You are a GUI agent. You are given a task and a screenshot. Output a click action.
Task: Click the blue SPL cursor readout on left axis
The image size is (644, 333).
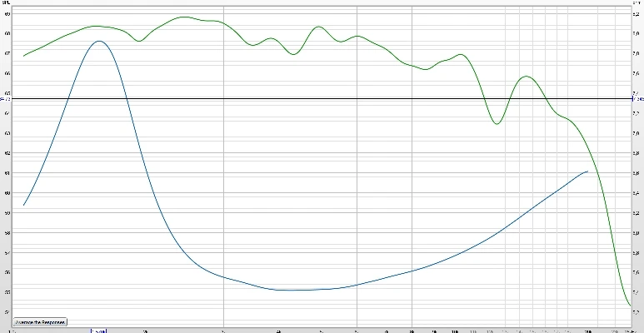pyautogui.click(x=5, y=99)
